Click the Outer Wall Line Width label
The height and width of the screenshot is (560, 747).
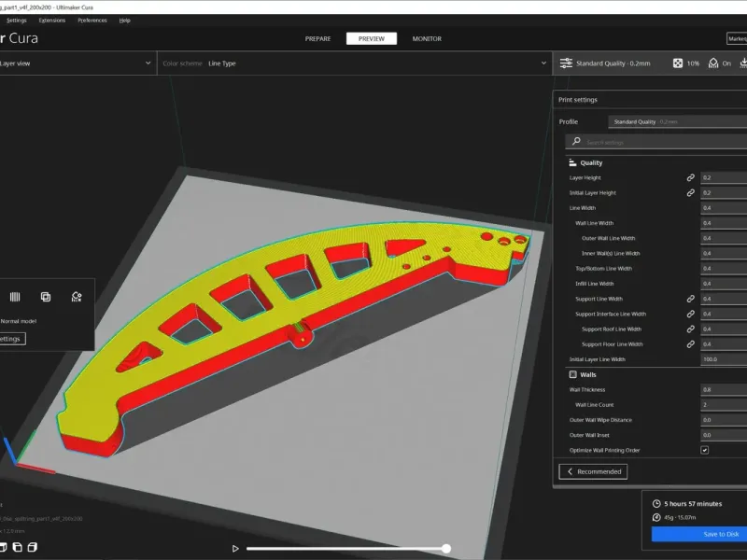[609, 238]
